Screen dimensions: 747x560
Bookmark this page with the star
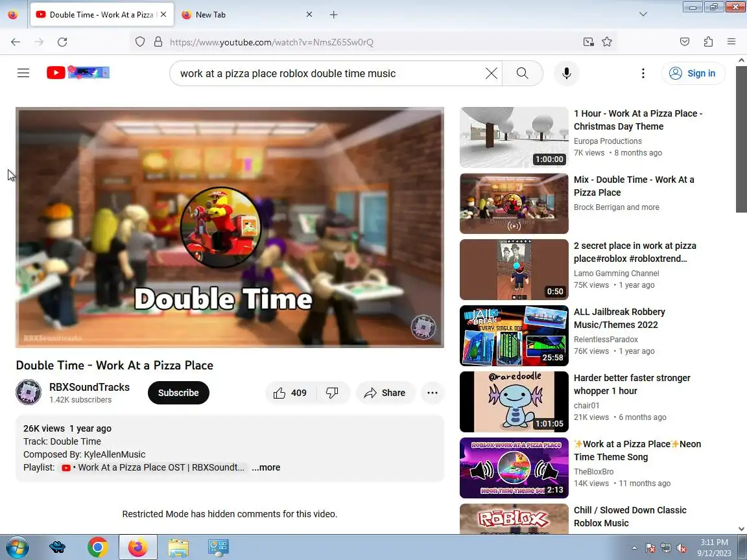pyautogui.click(x=607, y=42)
